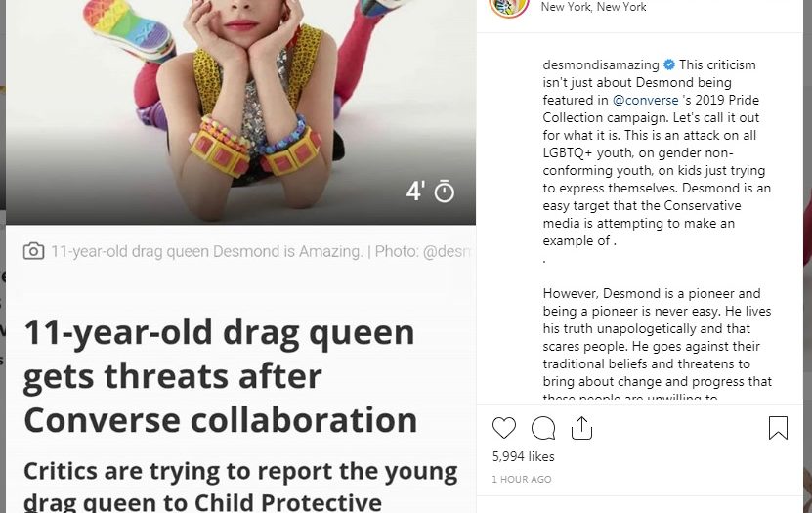Click the blue verified badge
812x513 pixels.
pyautogui.click(x=669, y=65)
